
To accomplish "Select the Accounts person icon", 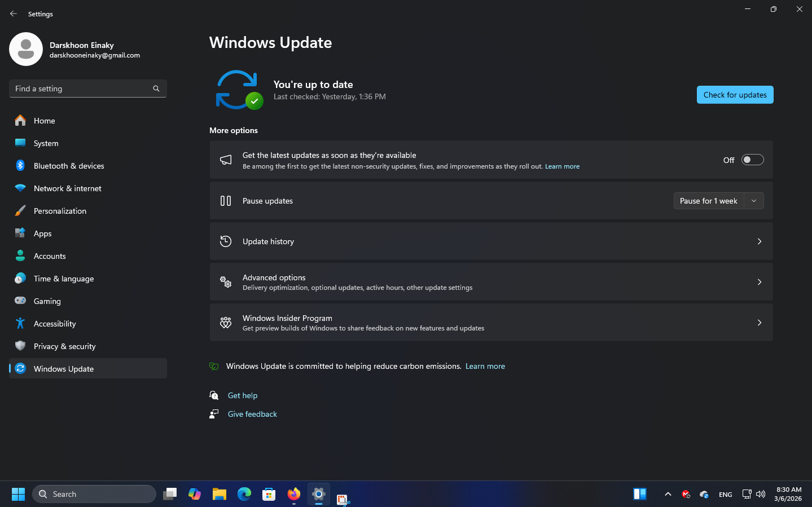I will pyautogui.click(x=20, y=255).
